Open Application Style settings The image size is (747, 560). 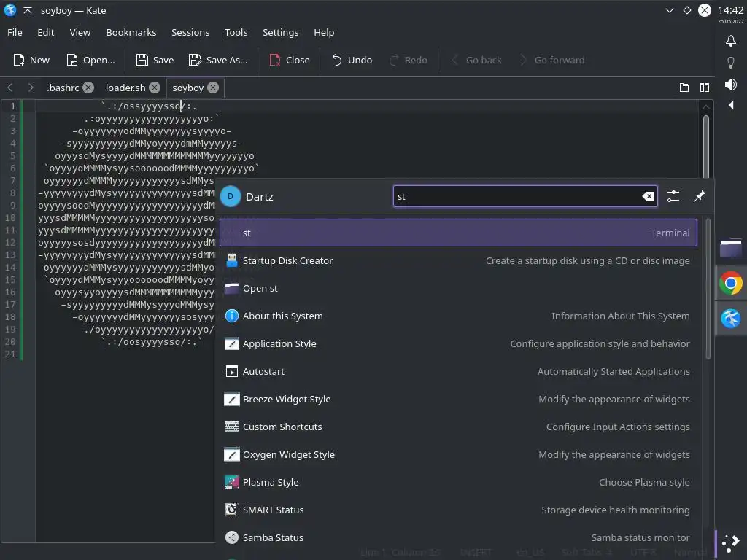(x=458, y=343)
